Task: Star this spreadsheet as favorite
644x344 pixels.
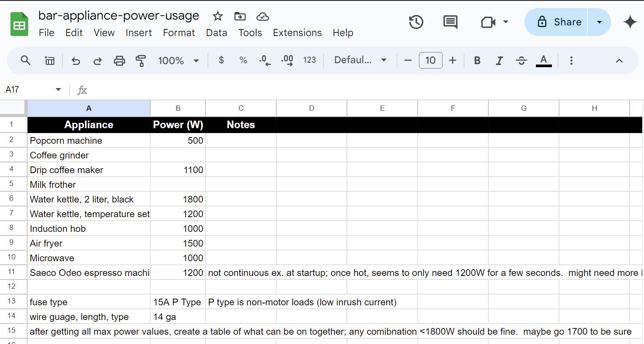Action: click(x=217, y=16)
